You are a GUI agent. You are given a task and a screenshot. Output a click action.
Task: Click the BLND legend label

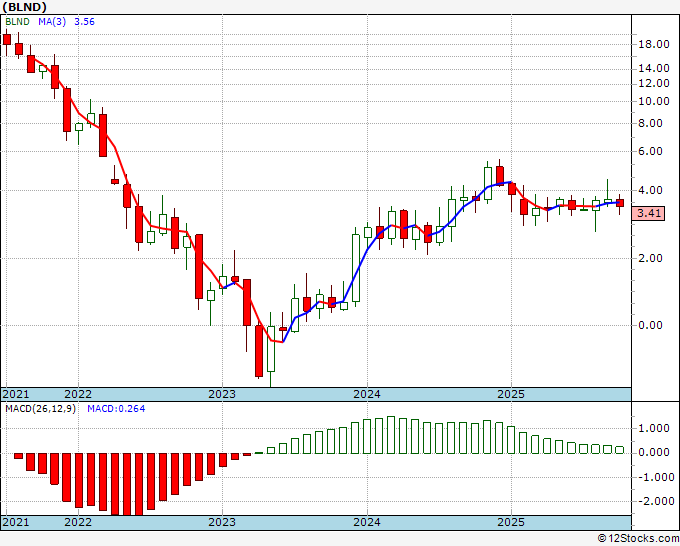coord(17,22)
